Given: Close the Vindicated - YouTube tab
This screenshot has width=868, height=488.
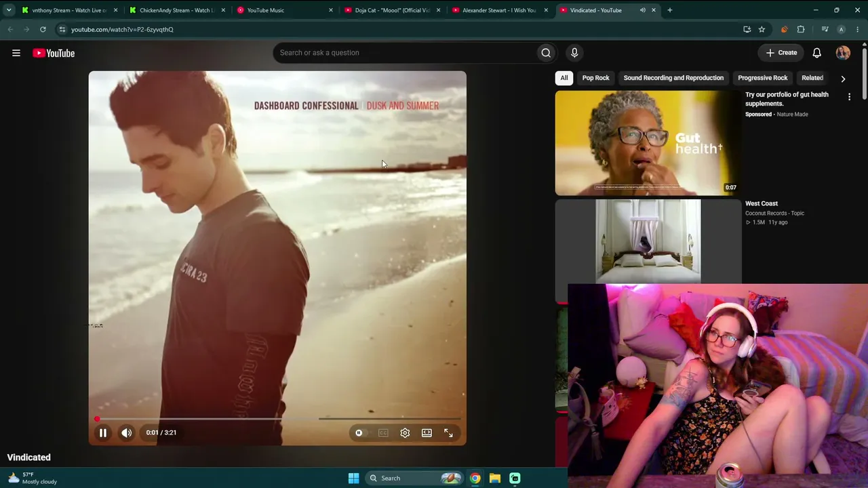Looking at the screenshot, I should [x=654, y=10].
